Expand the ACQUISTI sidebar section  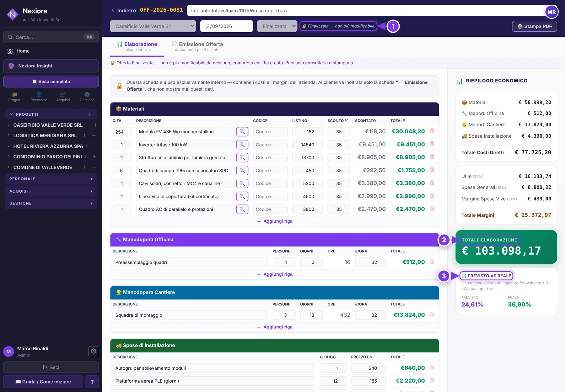[x=51, y=191]
